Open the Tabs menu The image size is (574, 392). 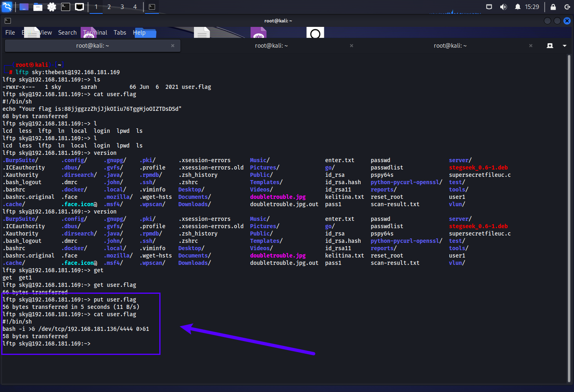(120, 33)
